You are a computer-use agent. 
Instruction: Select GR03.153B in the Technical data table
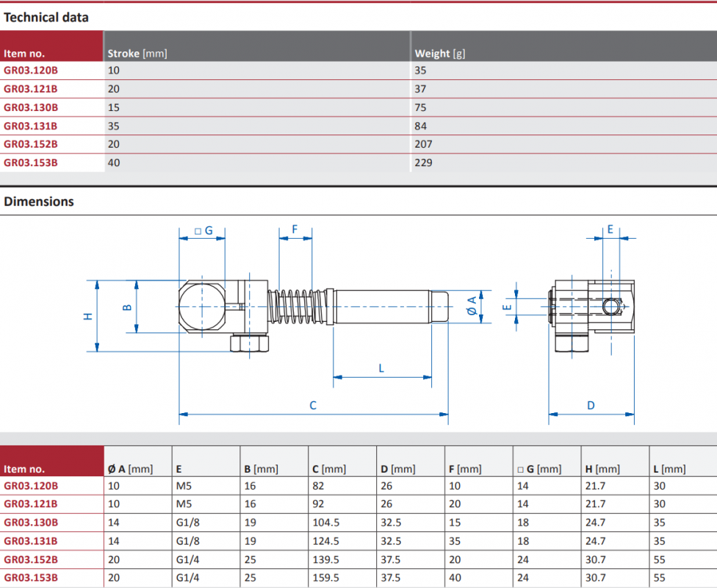[31, 162]
